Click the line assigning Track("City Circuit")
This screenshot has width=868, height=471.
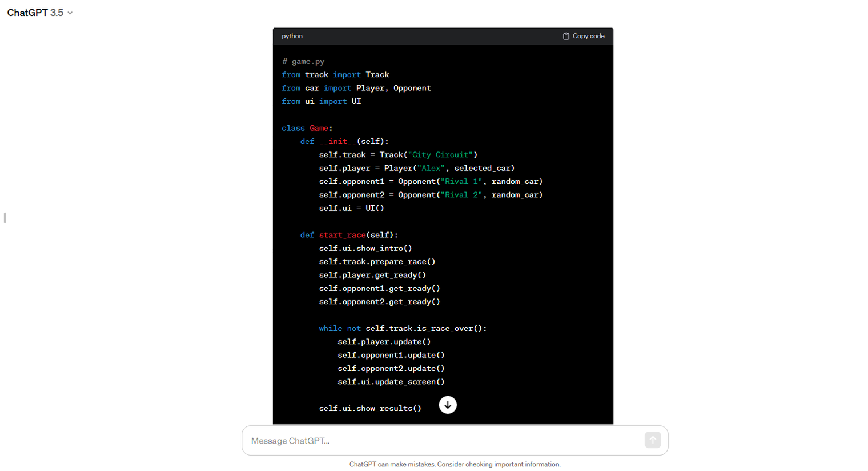point(398,155)
